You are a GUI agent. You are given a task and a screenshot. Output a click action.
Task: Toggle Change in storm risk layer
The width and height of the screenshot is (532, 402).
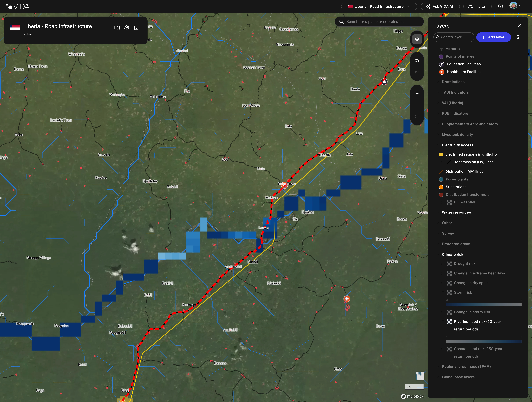point(472,312)
